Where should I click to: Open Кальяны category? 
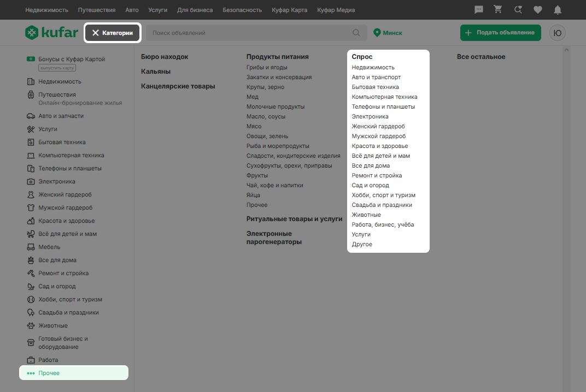155,72
